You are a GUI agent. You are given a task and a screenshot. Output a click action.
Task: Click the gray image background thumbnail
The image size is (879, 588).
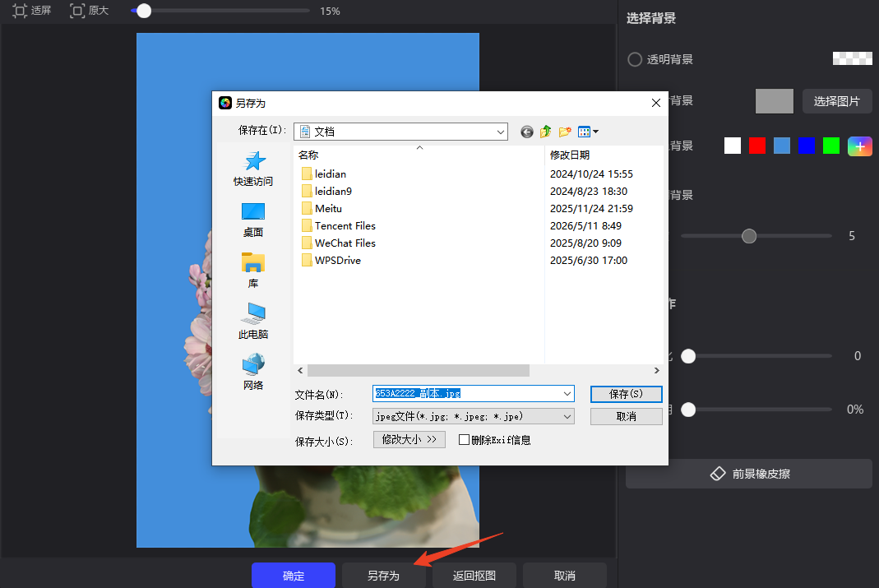coord(775,101)
